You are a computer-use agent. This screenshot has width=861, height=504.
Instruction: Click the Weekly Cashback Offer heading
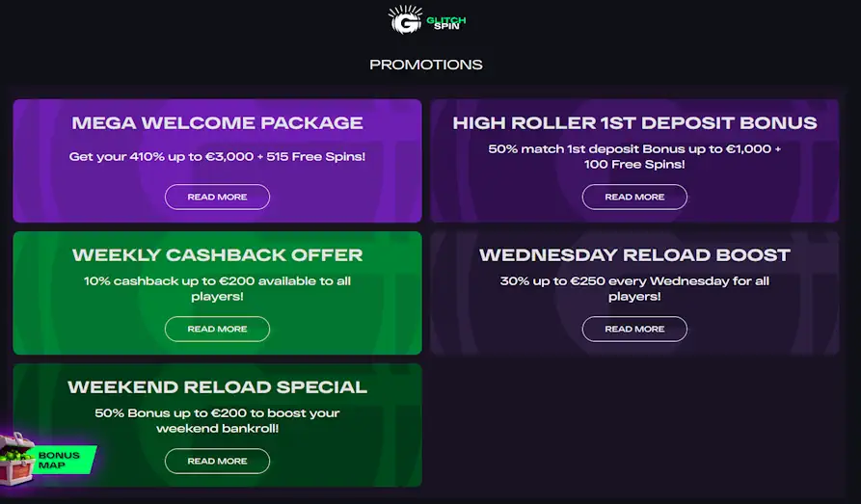coord(218,254)
